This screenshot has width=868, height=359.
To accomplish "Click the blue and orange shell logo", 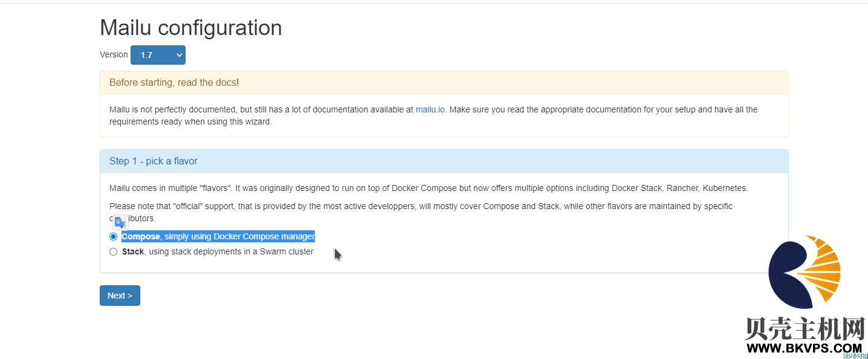I will coord(803,272).
